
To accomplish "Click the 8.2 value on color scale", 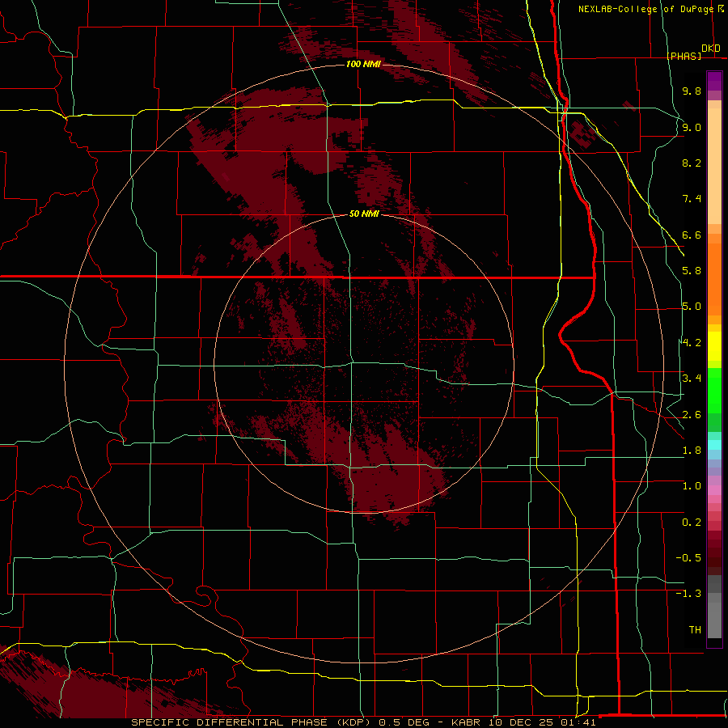I will pos(692,163).
